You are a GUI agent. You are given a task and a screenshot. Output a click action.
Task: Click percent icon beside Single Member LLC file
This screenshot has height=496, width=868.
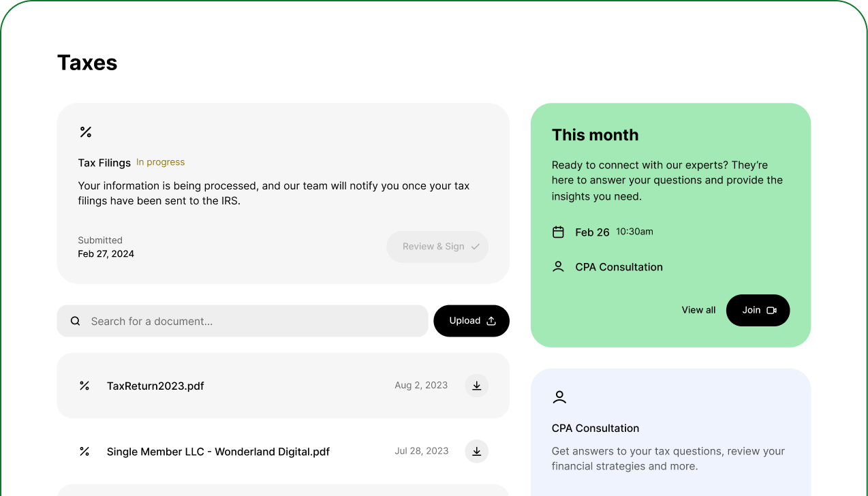pos(84,451)
